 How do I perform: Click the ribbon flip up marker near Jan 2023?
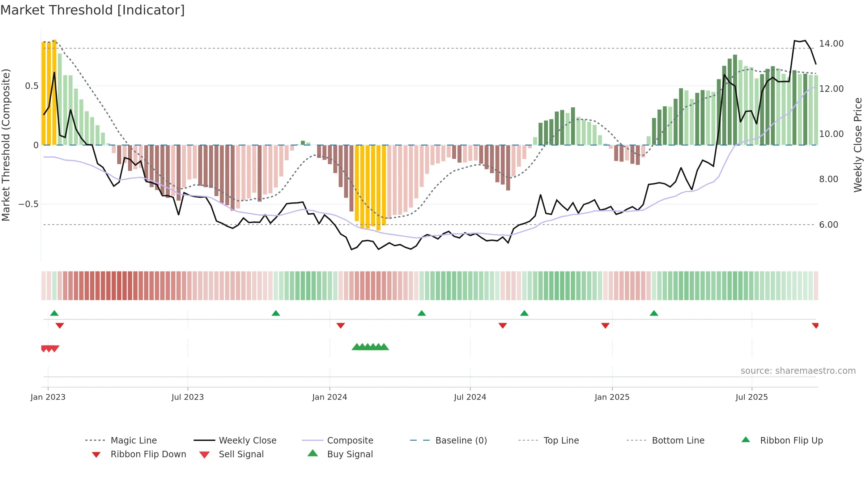coord(54,313)
